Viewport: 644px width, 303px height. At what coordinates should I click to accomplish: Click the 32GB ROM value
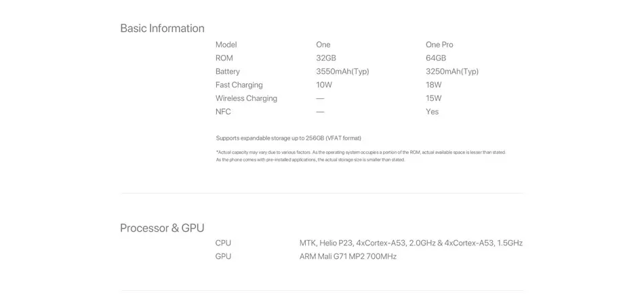pos(326,58)
